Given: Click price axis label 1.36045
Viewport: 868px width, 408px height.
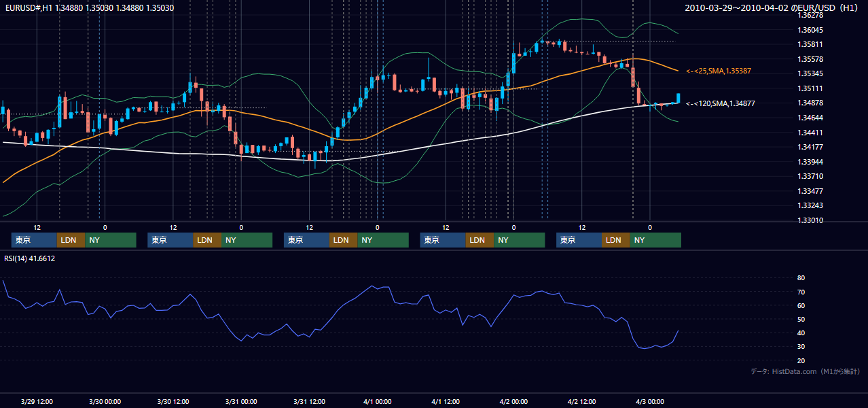Looking at the screenshot, I should coord(811,30).
